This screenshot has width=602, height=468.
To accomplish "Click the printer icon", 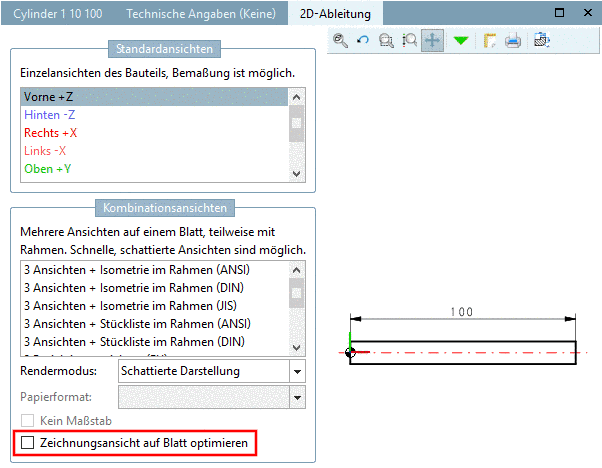I will (x=513, y=40).
